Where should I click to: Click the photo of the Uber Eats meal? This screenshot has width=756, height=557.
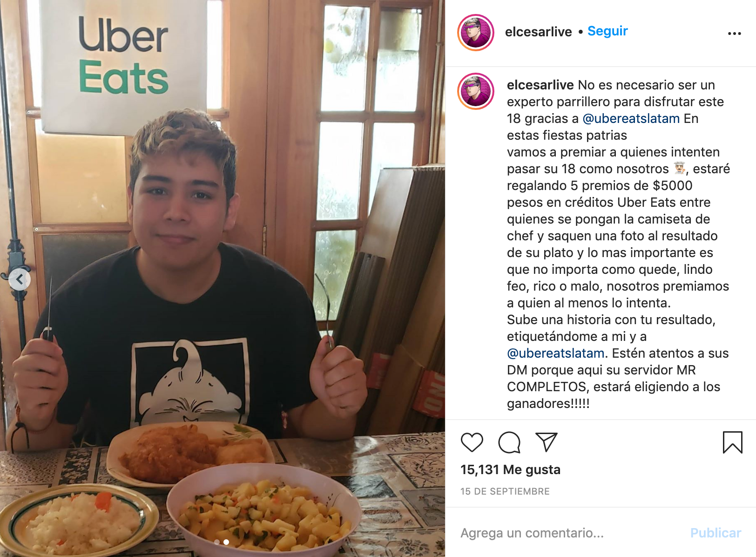pos(223,278)
